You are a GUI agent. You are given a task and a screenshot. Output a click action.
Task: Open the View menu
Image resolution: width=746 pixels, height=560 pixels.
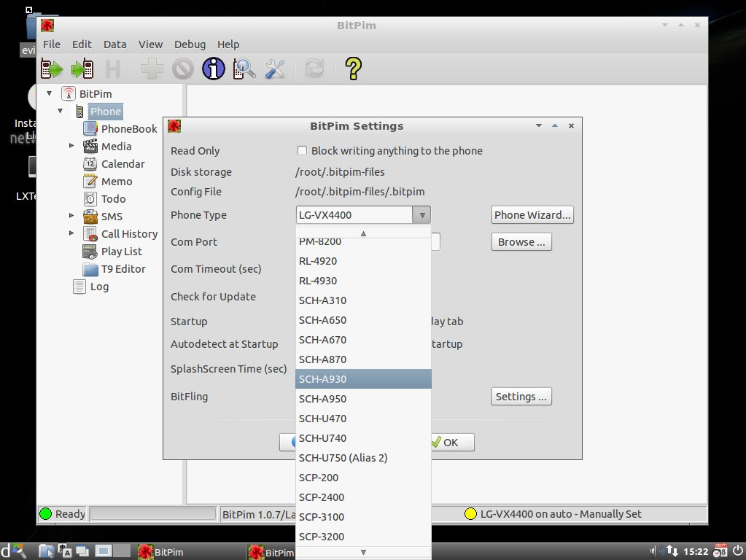(x=150, y=44)
